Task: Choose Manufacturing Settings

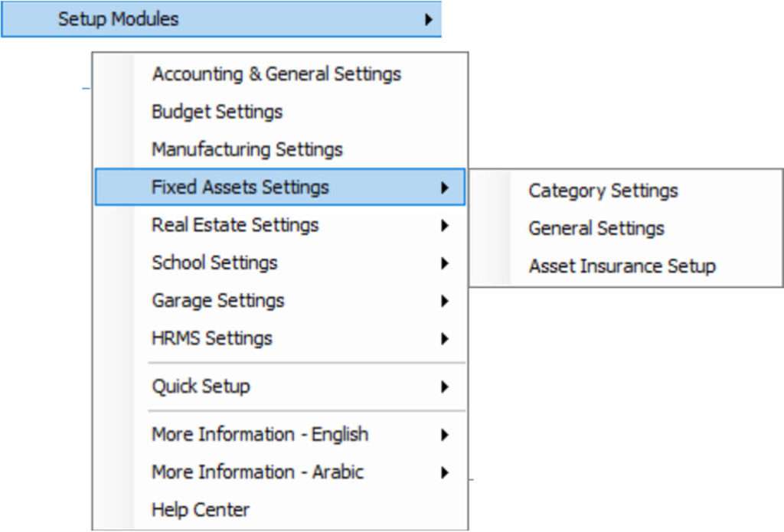Action: coord(247,149)
